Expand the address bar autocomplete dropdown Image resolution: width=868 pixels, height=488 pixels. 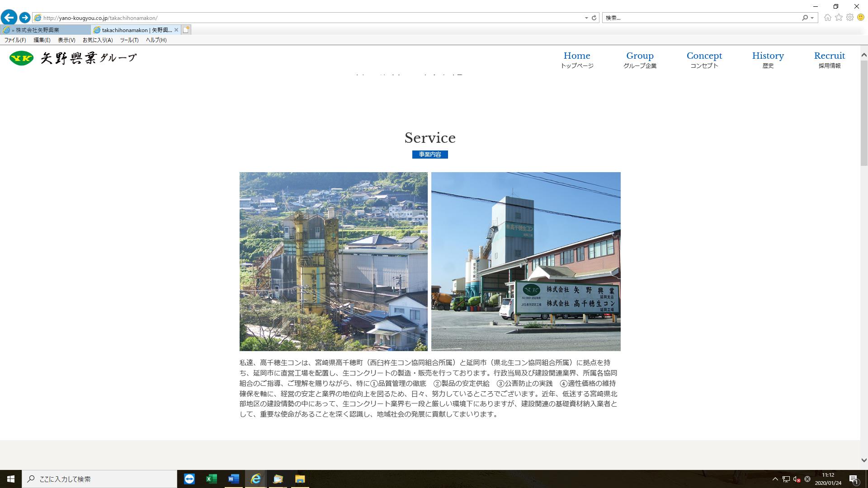[x=586, y=18]
